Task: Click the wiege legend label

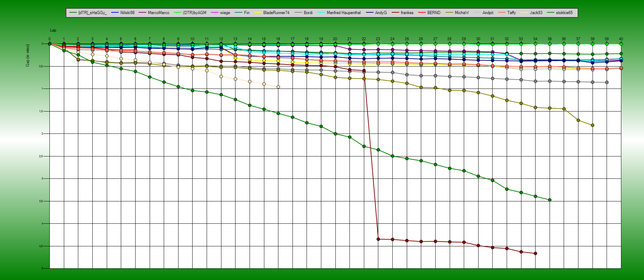Action: click(225, 13)
